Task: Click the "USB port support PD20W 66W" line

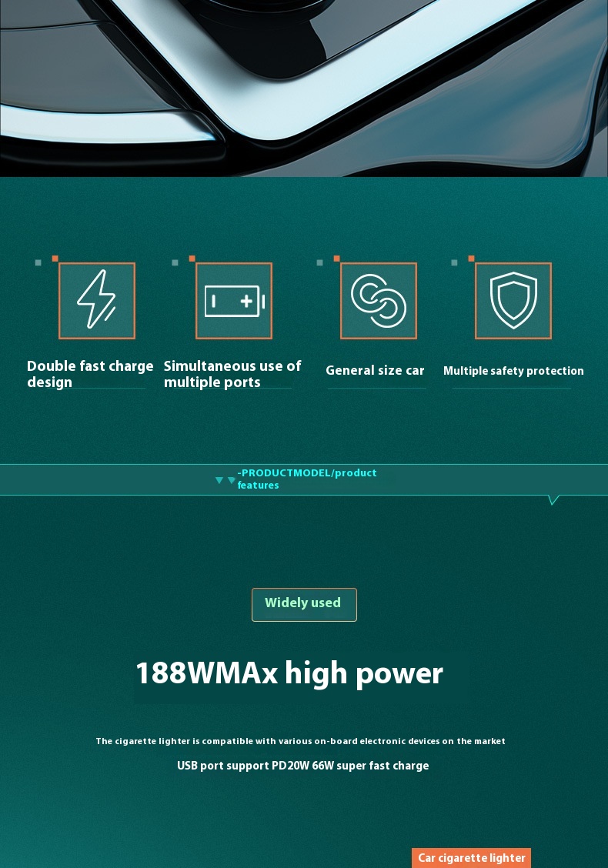Action: (303, 766)
